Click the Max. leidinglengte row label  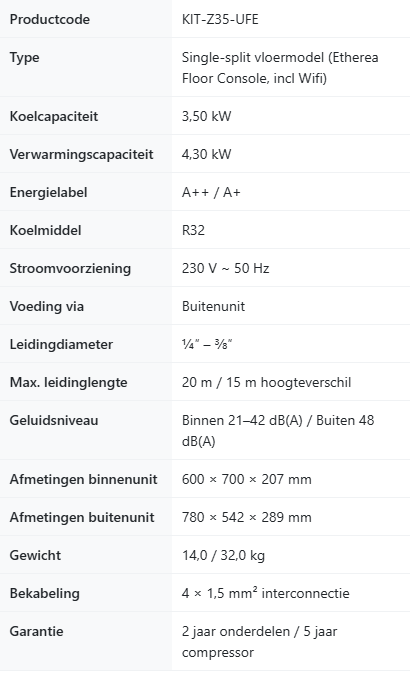pos(68,382)
